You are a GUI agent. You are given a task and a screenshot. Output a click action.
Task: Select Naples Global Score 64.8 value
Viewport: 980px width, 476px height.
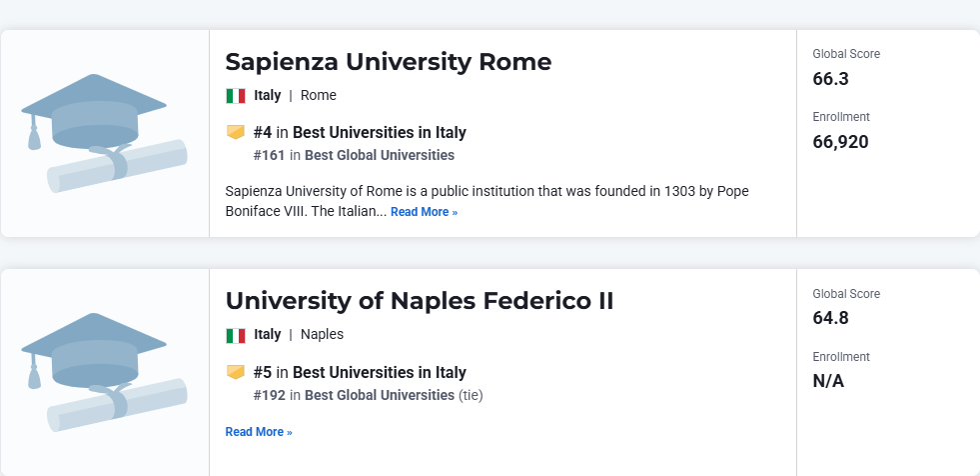click(830, 318)
